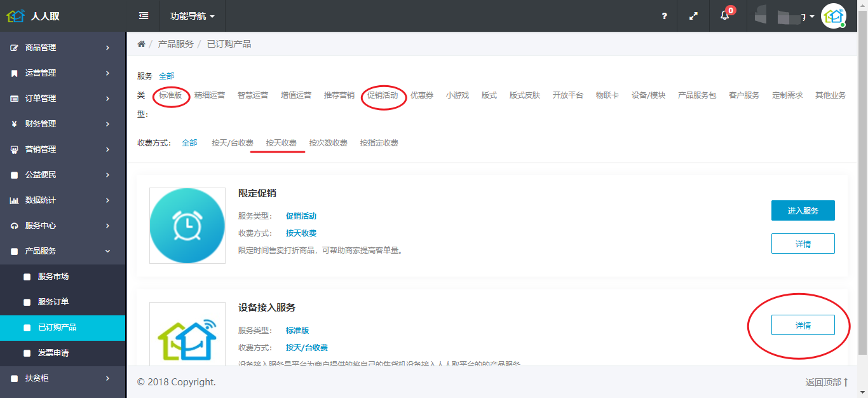
Task: Expand the 商品管理 sidebar chevron
Action: point(107,48)
